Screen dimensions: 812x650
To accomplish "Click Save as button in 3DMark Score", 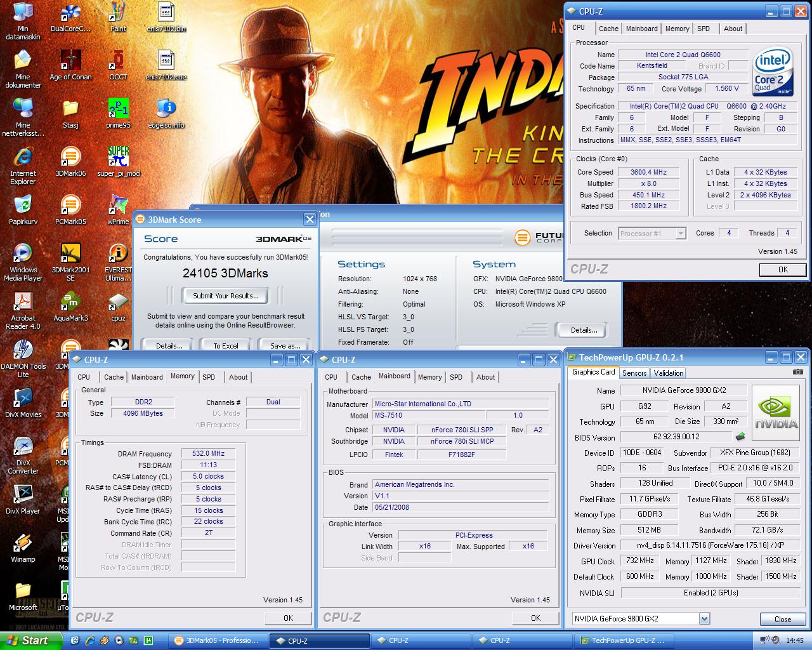I will click(x=285, y=345).
